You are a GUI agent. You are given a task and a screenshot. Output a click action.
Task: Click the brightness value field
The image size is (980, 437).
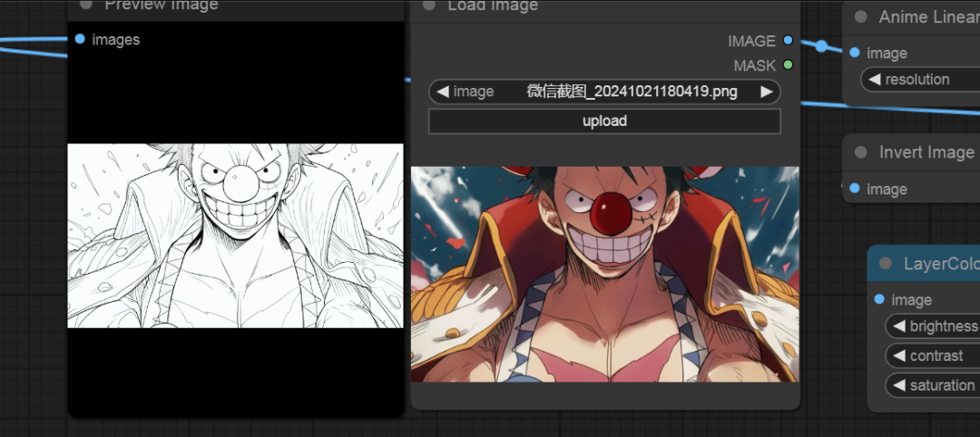[x=933, y=325]
